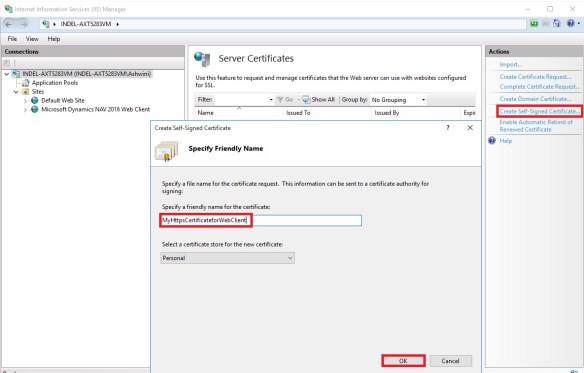Click Complete Certificate Request link
The image size is (584, 373).
[x=540, y=86]
